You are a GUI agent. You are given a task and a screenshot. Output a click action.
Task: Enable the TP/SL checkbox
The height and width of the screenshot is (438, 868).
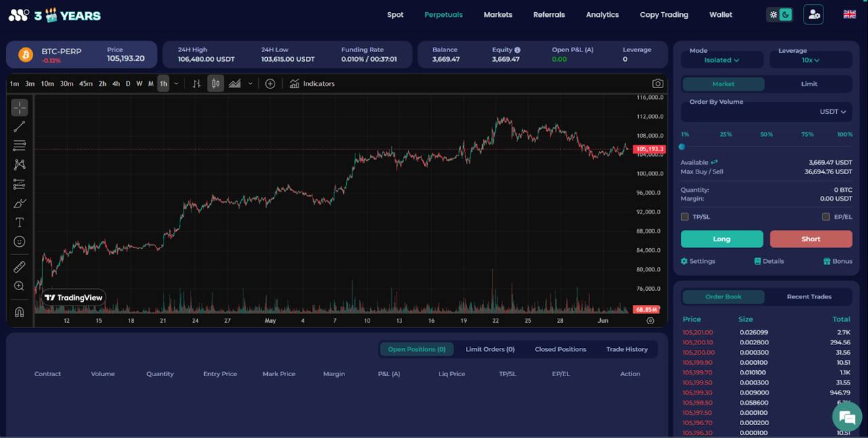click(x=685, y=217)
